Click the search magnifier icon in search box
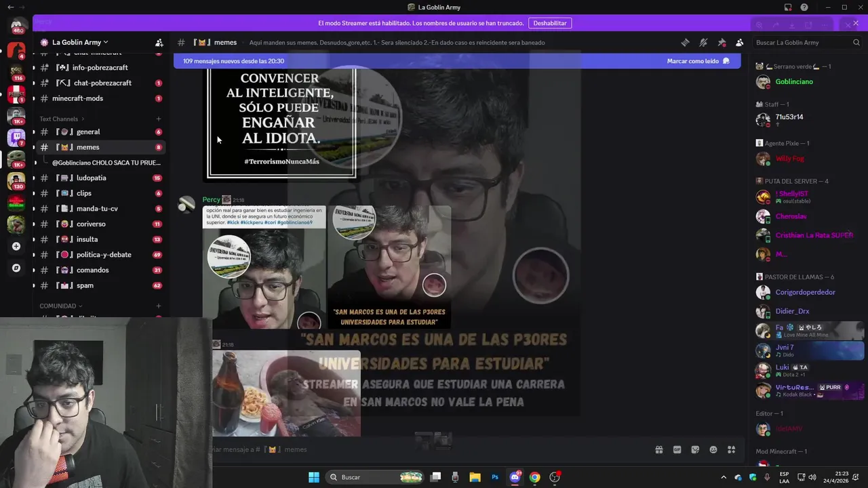The height and width of the screenshot is (488, 868). (x=856, y=42)
